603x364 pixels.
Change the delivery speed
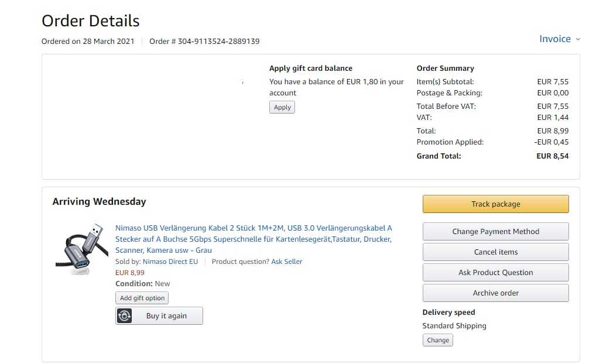point(437,340)
